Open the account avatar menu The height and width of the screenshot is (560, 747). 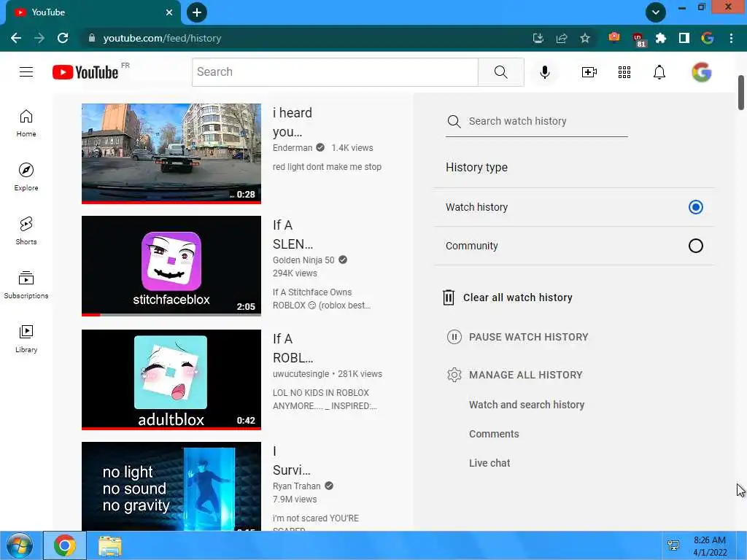click(x=701, y=72)
